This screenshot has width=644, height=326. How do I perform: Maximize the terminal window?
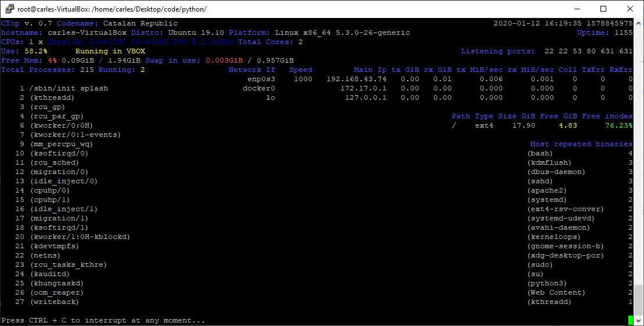603,9
